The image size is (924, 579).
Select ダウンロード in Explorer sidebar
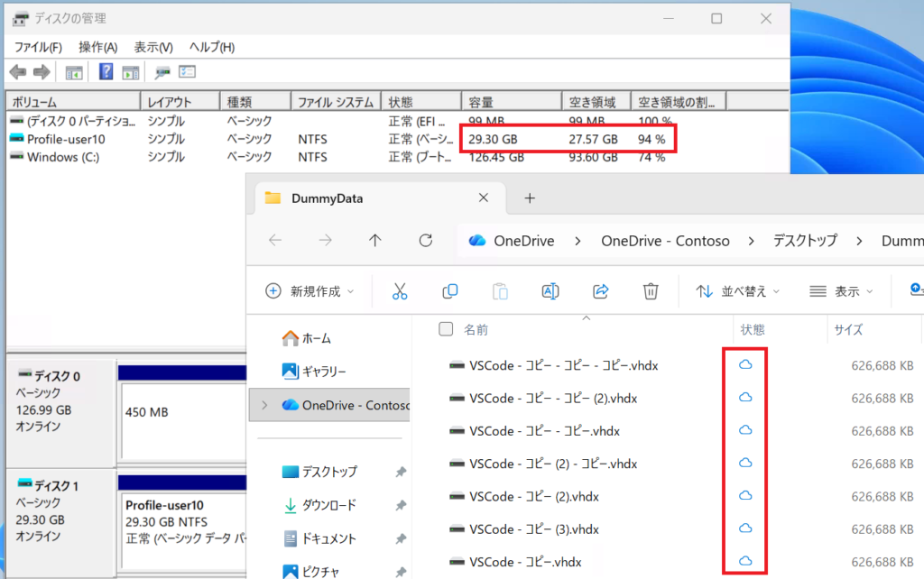328,505
